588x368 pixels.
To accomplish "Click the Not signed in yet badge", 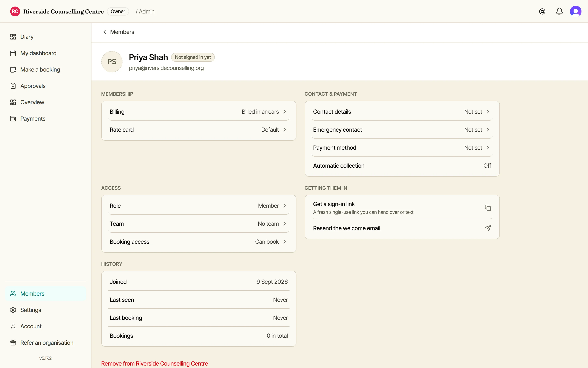I will 193,57.
